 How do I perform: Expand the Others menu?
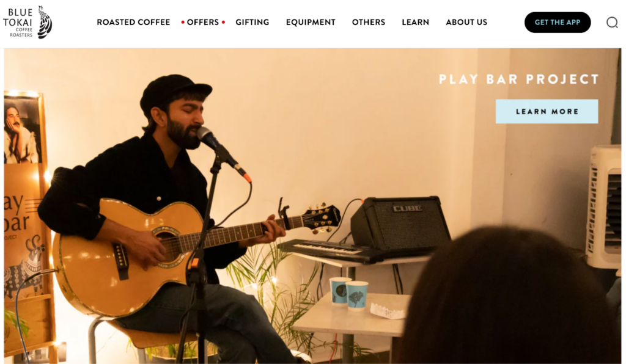[369, 23]
